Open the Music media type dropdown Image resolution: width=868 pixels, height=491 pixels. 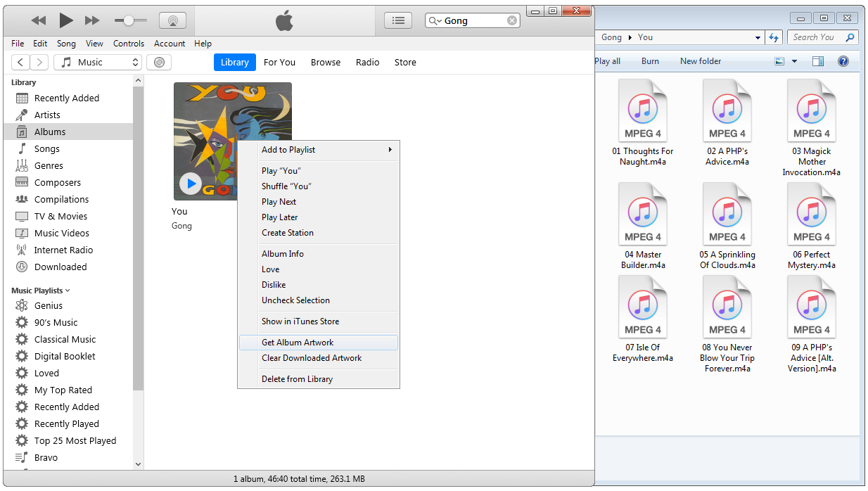[98, 62]
